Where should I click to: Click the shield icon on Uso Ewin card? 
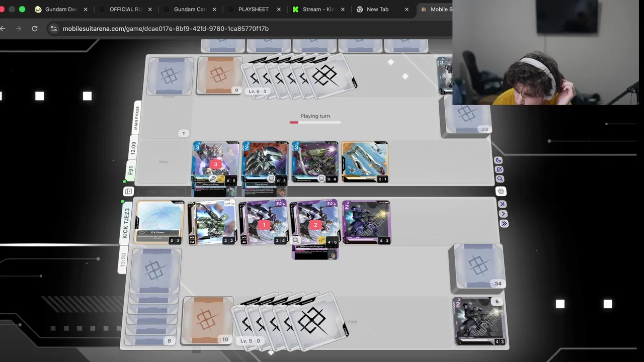pyautogui.click(x=271, y=179)
